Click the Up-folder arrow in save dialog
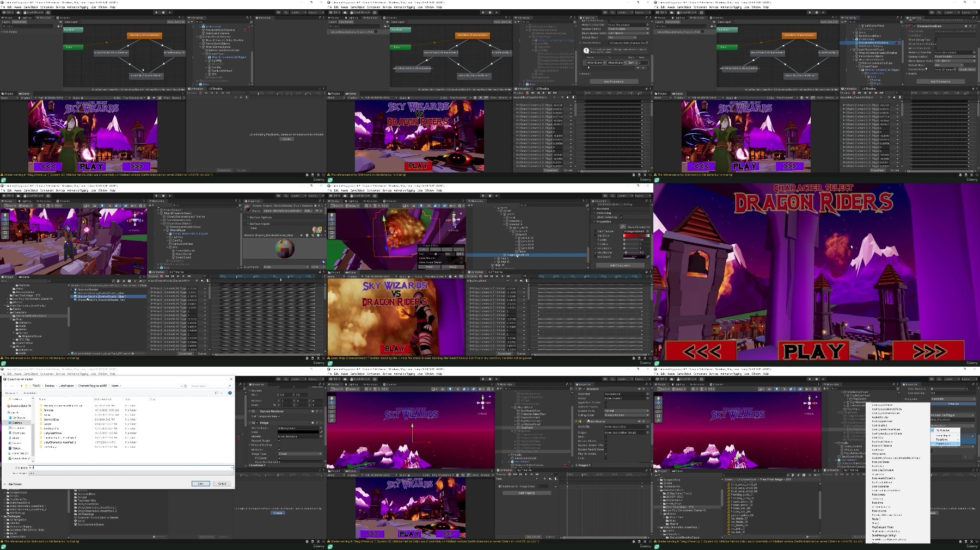The height and width of the screenshot is (550, 980). click(x=21, y=386)
